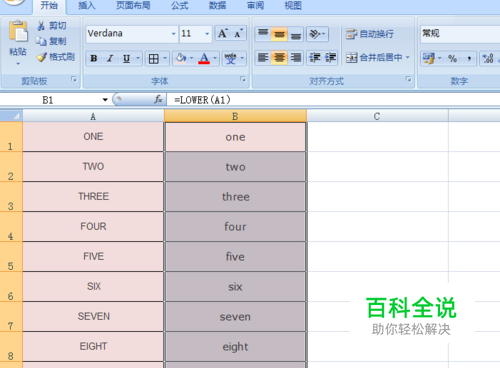Open the 对齐方式 group dialog launcher
Image resolution: width=500 pixels, height=368 pixels.
(408, 79)
